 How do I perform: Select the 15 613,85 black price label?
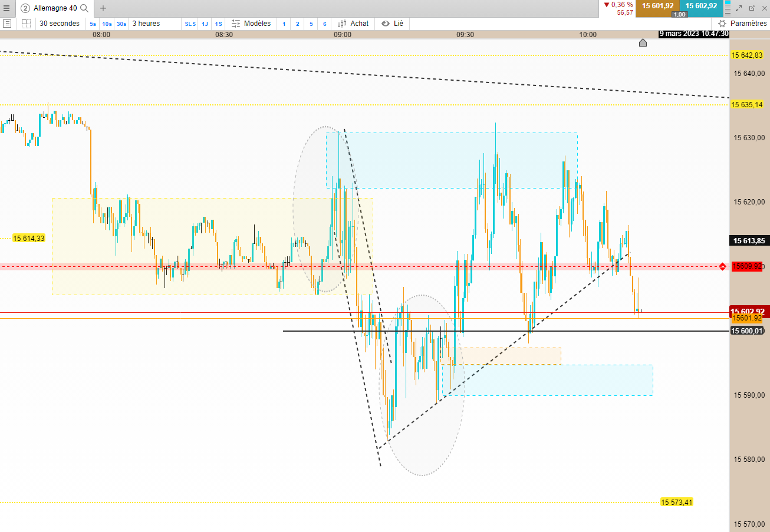tap(749, 240)
